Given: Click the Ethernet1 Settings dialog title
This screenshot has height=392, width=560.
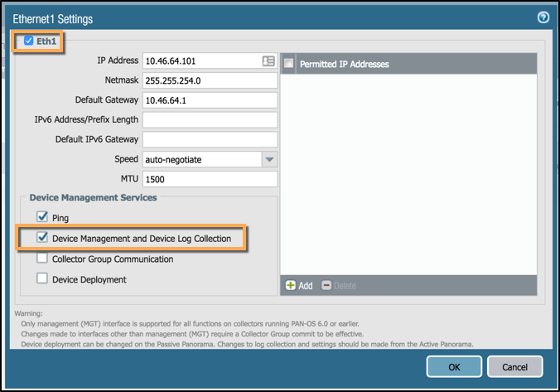Looking at the screenshot, I should coord(53,19).
